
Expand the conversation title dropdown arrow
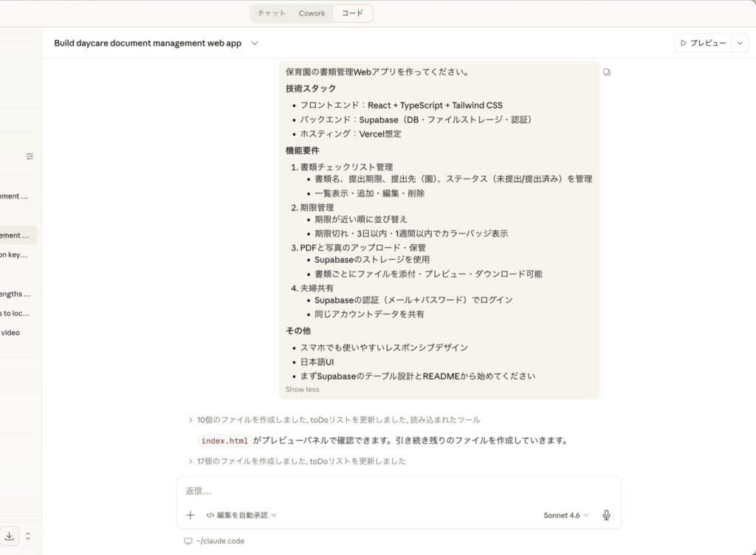pyautogui.click(x=255, y=43)
